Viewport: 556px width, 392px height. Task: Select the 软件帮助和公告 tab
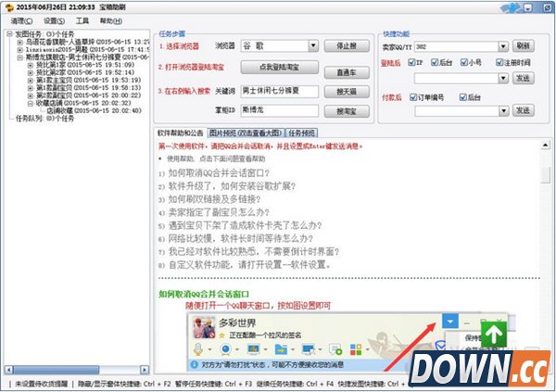180,133
